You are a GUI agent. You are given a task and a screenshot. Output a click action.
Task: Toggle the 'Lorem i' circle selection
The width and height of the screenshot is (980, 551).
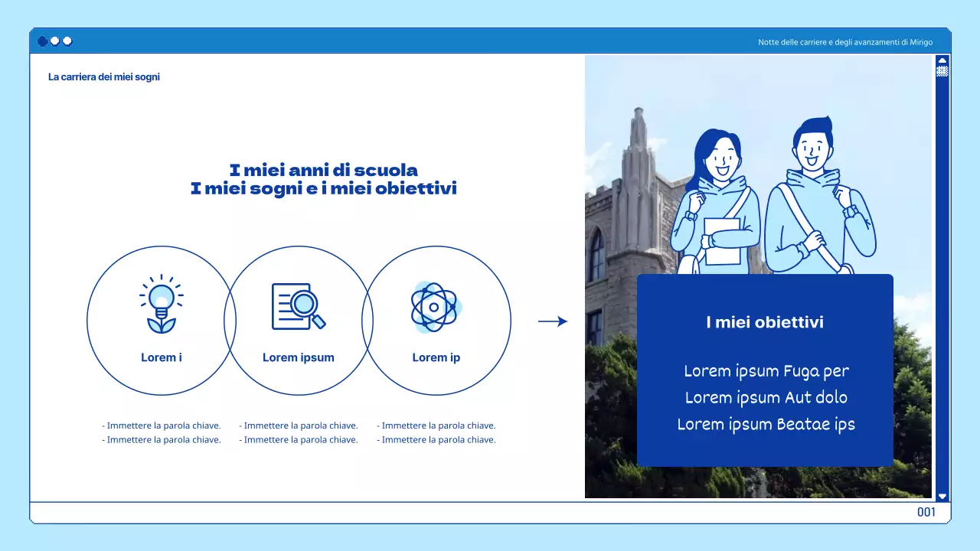click(160, 321)
